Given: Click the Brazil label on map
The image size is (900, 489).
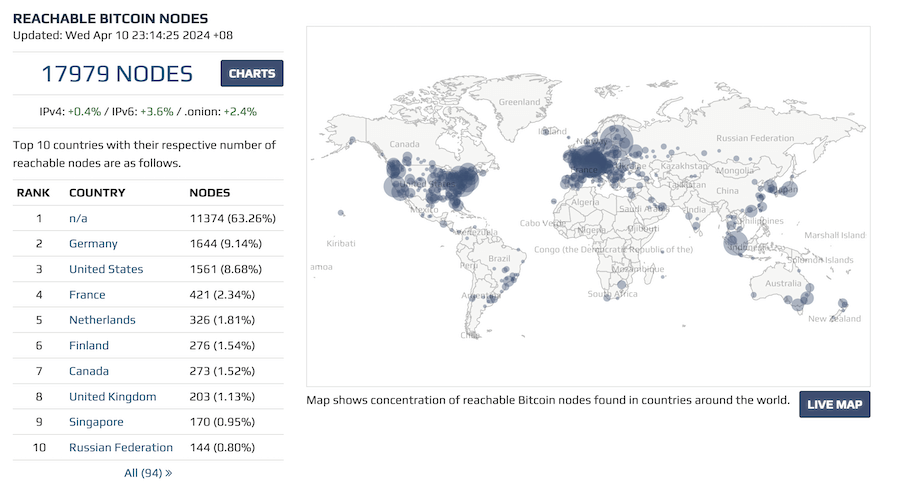Looking at the screenshot, I should click(499, 259).
